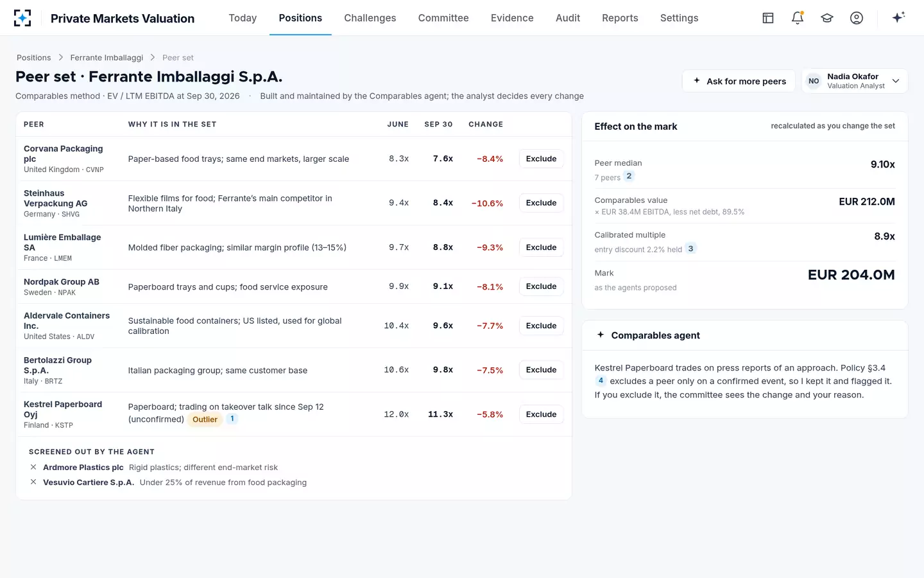Click the Steinhaus change value −10.6%
924x578 pixels.
click(487, 203)
